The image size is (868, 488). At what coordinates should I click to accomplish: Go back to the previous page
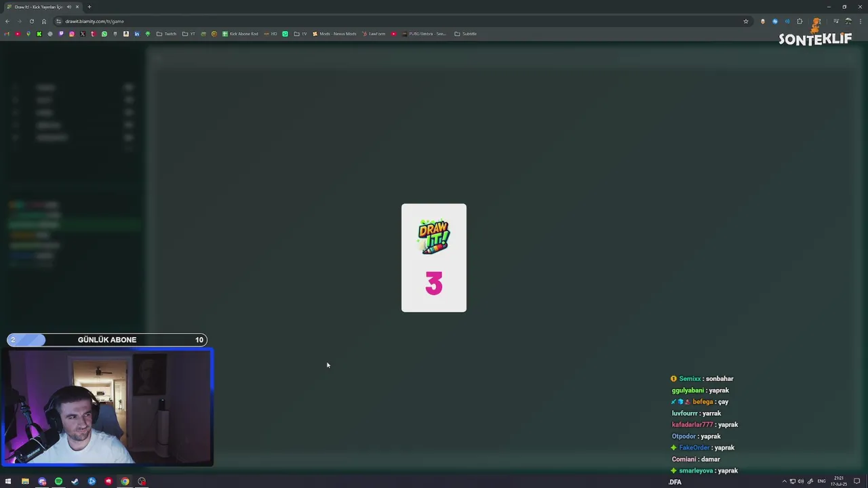[x=7, y=21]
